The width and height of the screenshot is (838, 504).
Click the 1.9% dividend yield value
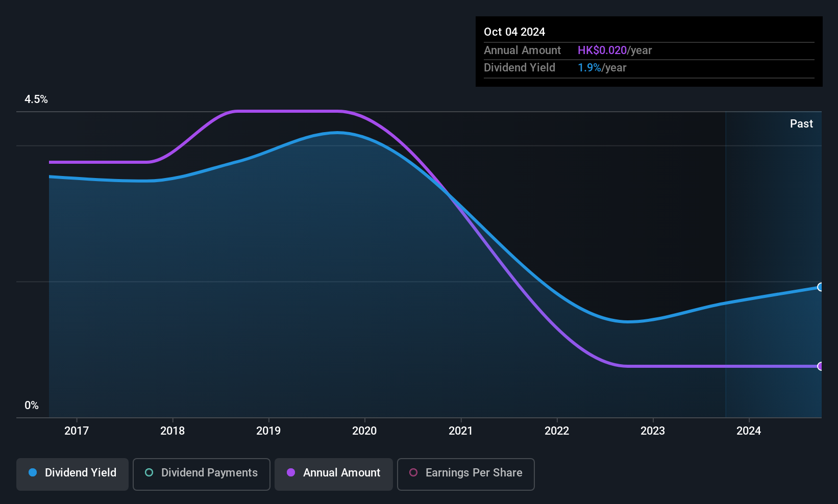(x=589, y=68)
